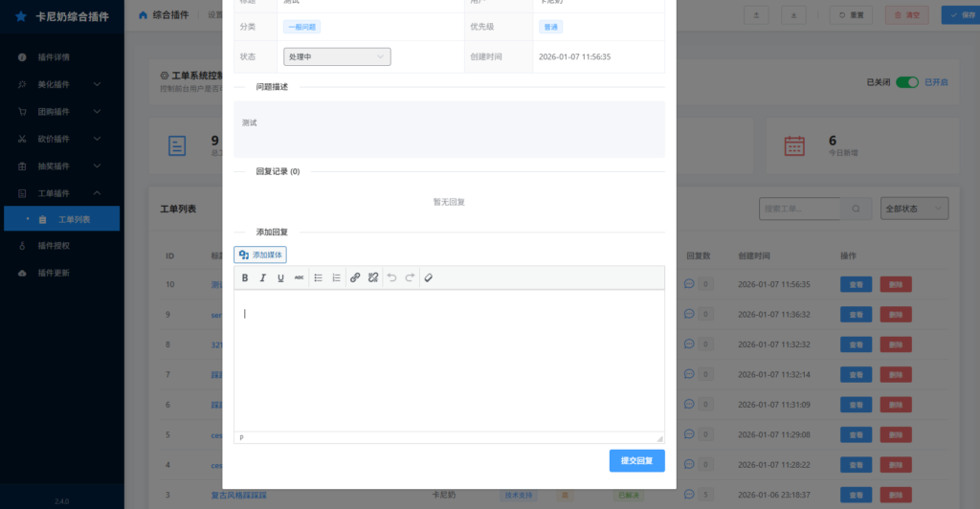
Task: Click the upload icon button in header
Action: coord(756,15)
